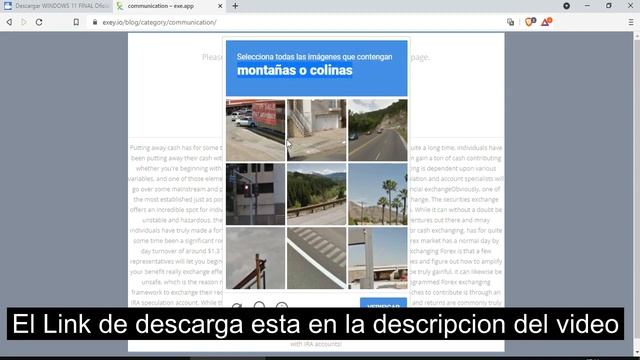Open captcha info help icon
The height and width of the screenshot is (360, 640).
282,305
